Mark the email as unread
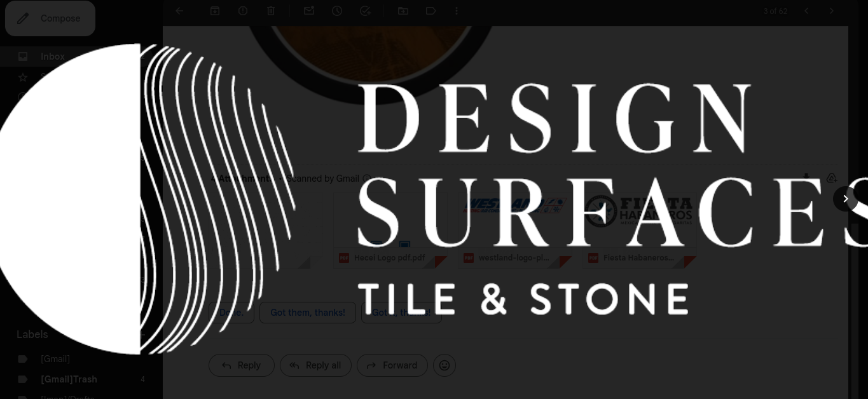Image resolution: width=868 pixels, height=399 pixels. coord(309,11)
